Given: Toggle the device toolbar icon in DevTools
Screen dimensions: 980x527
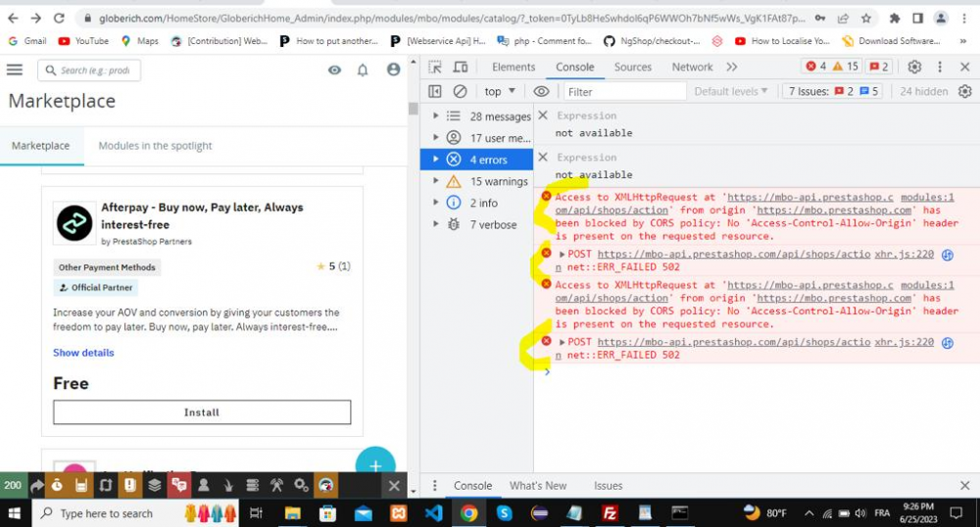Looking at the screenshot, I should pyautogui.click(x=461, y=68).
